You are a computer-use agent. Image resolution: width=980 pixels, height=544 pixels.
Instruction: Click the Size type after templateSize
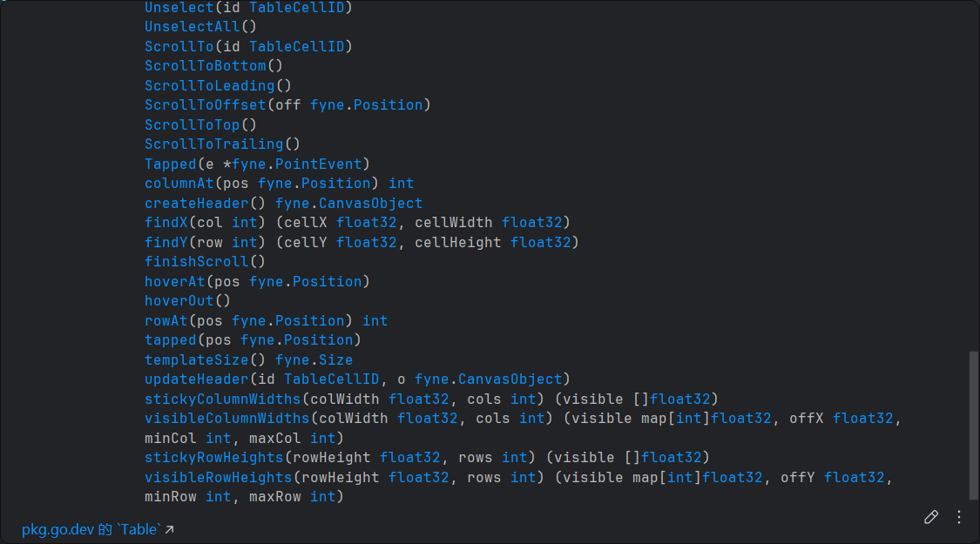[335, 359]
